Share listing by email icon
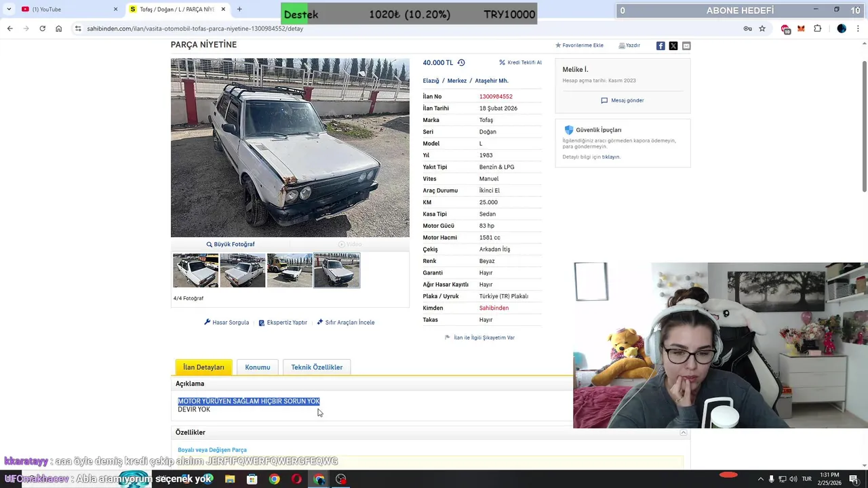This screenshot has height=488, width=868. (686, 45)
